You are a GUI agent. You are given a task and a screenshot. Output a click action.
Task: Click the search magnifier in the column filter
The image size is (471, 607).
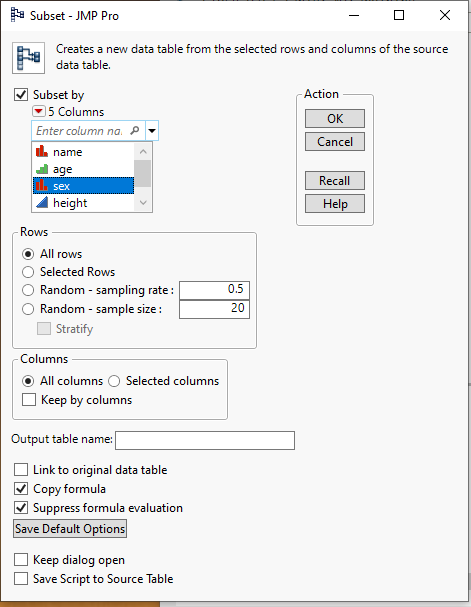click(135, 130)
